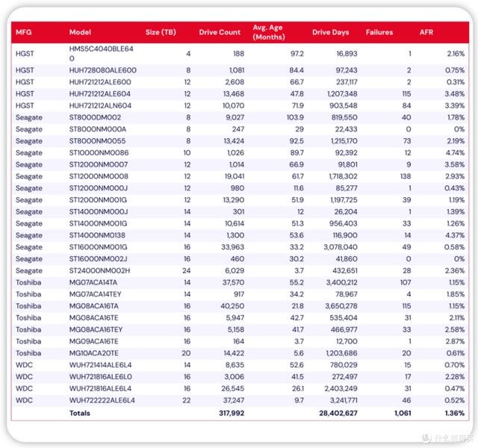Click the Size (TB) column header
The image size is (478, 448).
click(x=161, y=32)
